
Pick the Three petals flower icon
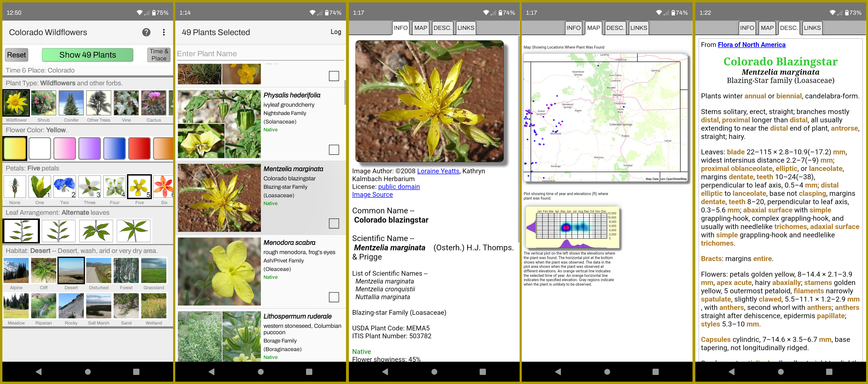(90, 186)
